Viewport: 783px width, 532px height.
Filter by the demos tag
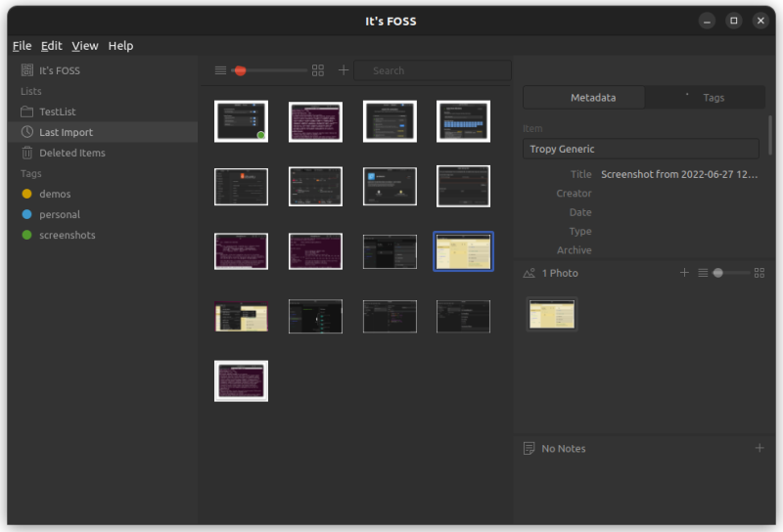click(103, 194)
